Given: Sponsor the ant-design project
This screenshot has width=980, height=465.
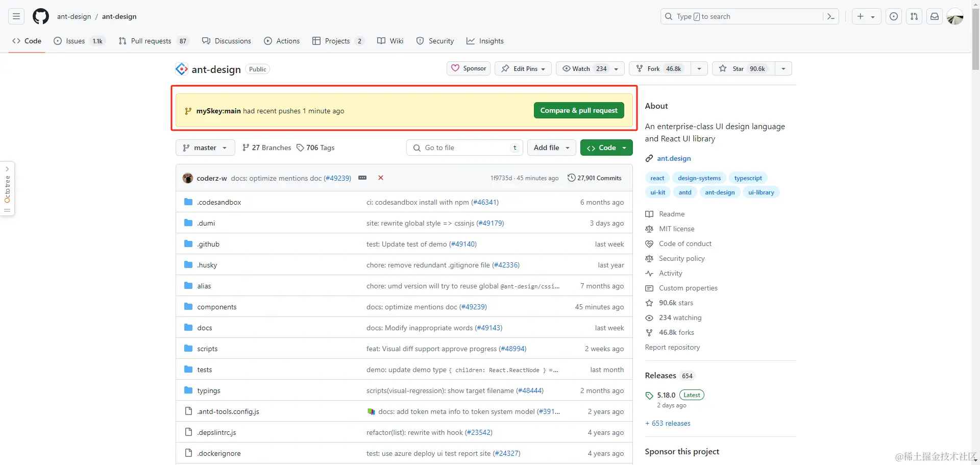Looking at the screenshot, I should (x=469, y=68).
